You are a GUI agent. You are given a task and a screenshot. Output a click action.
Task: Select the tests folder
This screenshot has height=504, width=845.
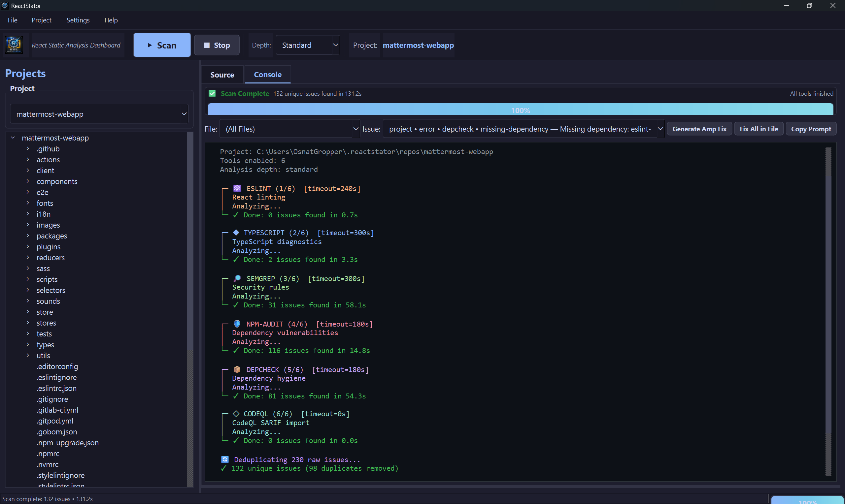click(44, 333)
